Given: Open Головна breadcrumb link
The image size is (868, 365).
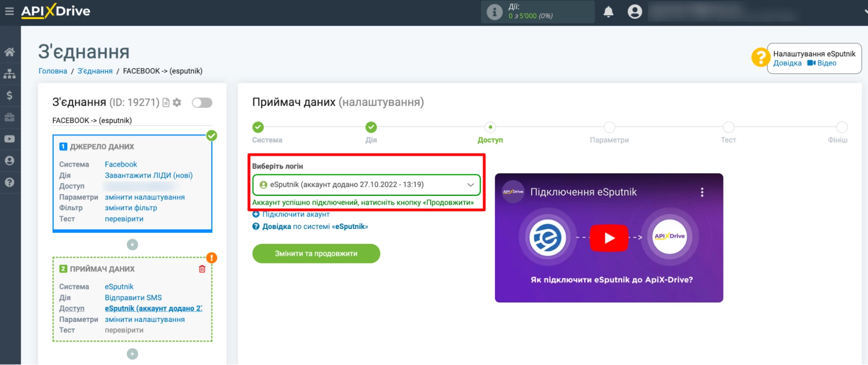Looking at the screenshot, I should click(x=53, y=71).
